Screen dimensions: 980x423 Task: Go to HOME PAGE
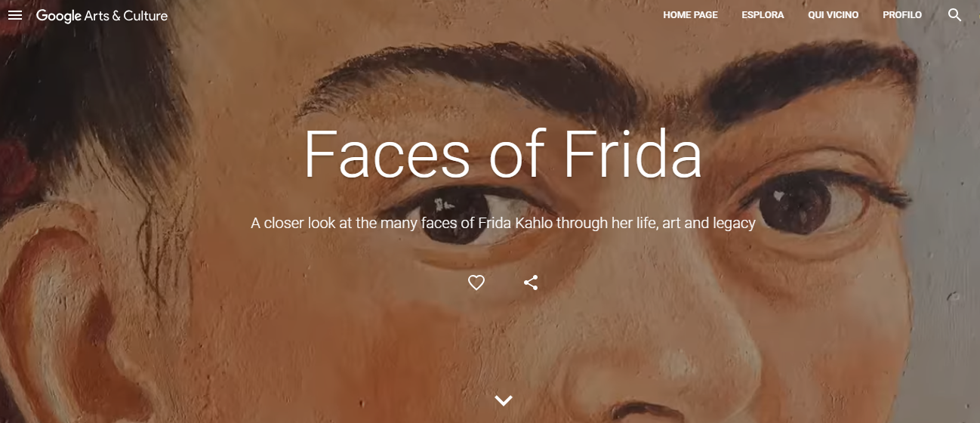690,15
